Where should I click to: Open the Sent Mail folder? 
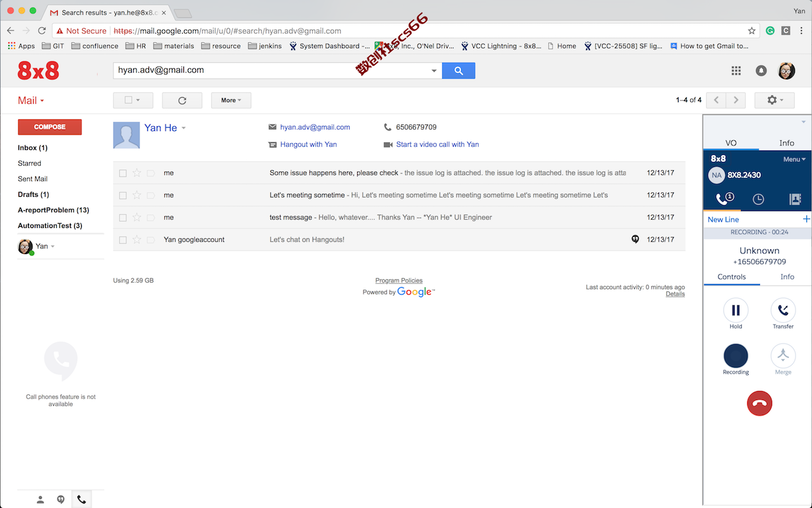pos(32,179)
